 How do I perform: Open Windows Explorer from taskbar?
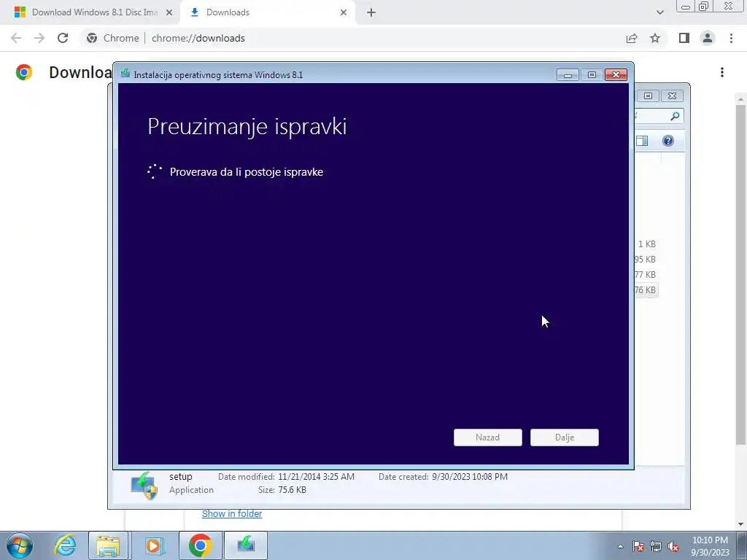tap(108, 545)
